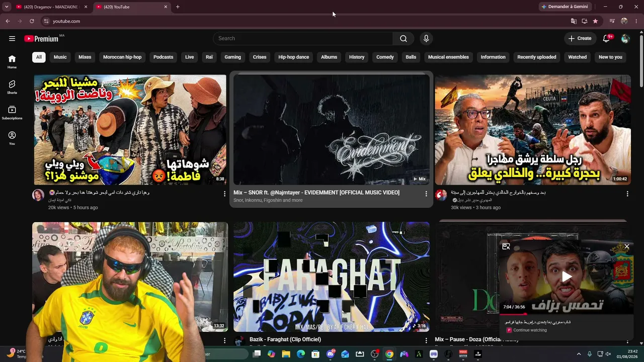Filter feed by Gaming

click(x=232, y=57)
